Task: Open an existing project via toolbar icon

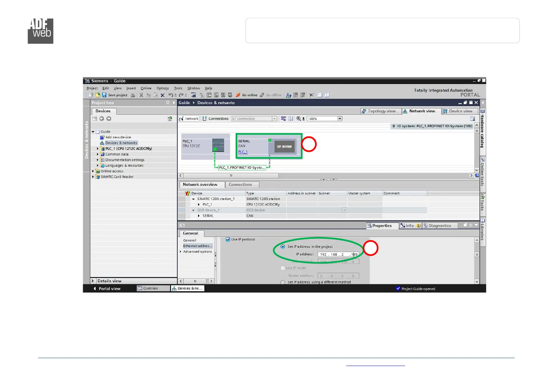Action: tap(98, 95)
